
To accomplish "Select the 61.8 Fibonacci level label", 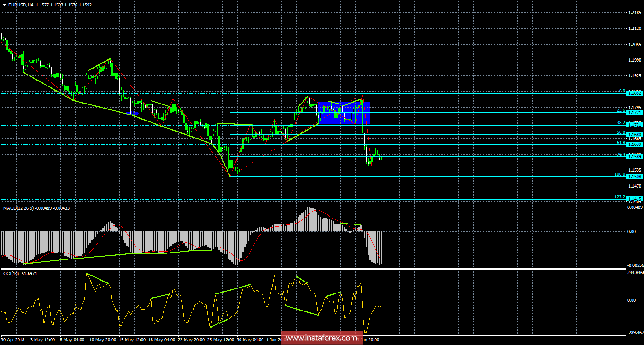I will (x=621, y=143).
